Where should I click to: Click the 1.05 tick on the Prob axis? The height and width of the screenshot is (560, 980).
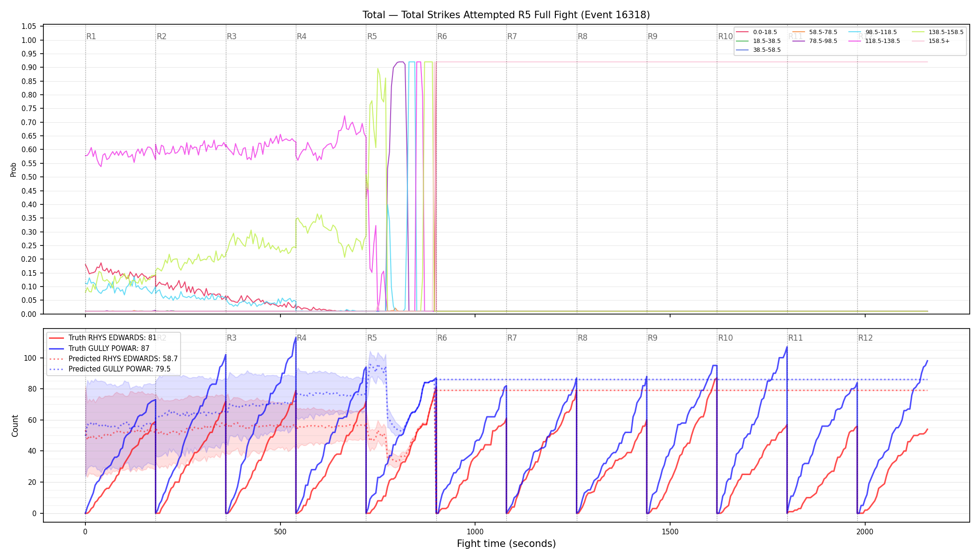[29, 27]
